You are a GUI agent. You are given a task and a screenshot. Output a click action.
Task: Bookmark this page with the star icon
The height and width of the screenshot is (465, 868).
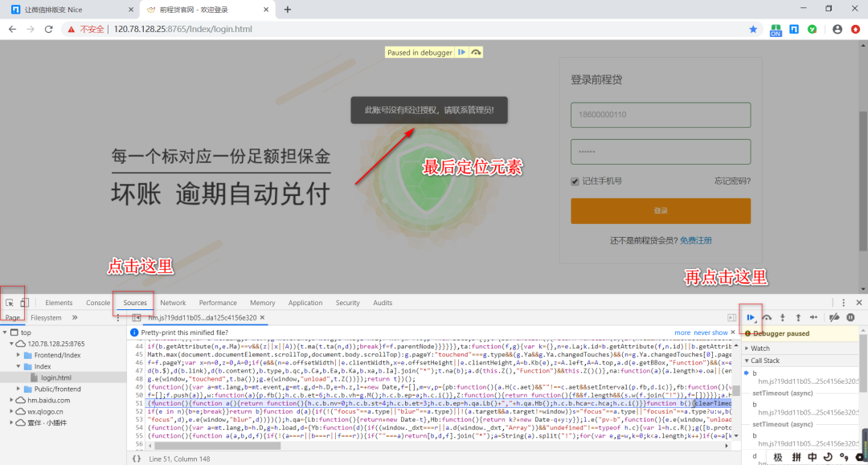[x=752, y=28]
